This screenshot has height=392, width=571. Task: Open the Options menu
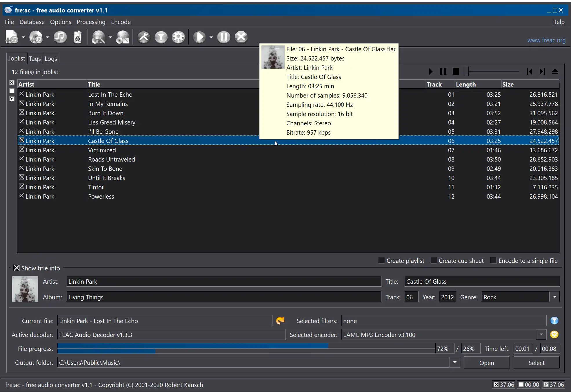[x=60, y=22]
